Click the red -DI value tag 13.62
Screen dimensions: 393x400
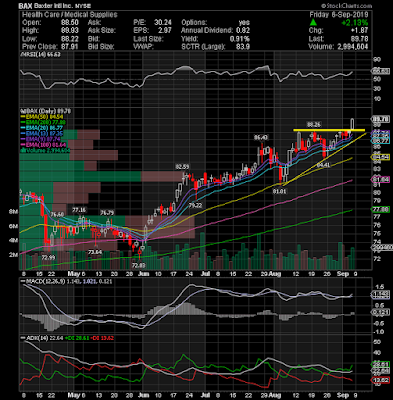(x=380, y=381)
